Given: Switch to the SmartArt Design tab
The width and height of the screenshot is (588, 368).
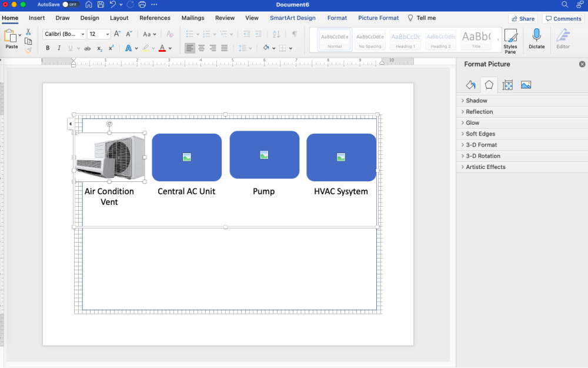Looking at the screenshot, I should click(292, 18).
